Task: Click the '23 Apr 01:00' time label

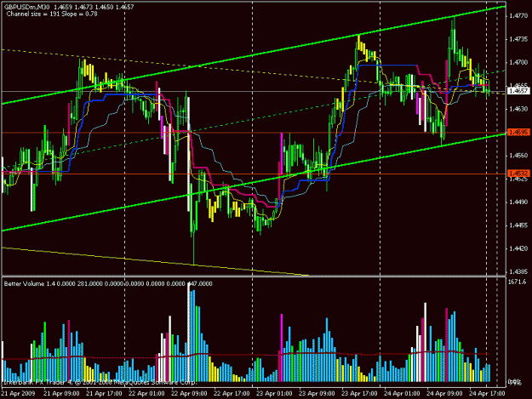Action: coord(274,393)
